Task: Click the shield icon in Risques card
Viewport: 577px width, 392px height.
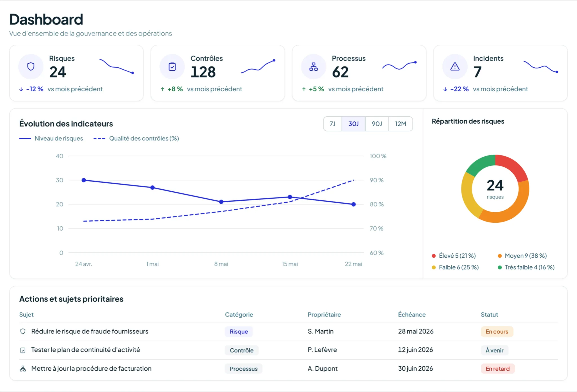Action: pyautogui.click(x=31, y=67)
